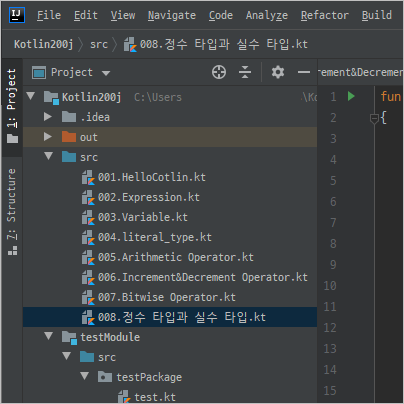This screenshot has height=404, width=404.
Task: Expand the .idea folder arrow
Action: click(x=48, y=117)
